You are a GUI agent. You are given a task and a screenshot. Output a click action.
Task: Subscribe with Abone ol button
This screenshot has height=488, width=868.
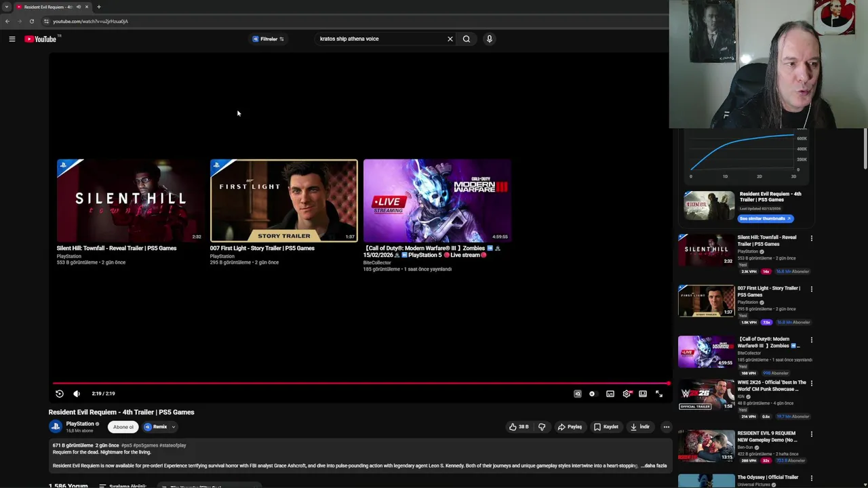point(123,427)
